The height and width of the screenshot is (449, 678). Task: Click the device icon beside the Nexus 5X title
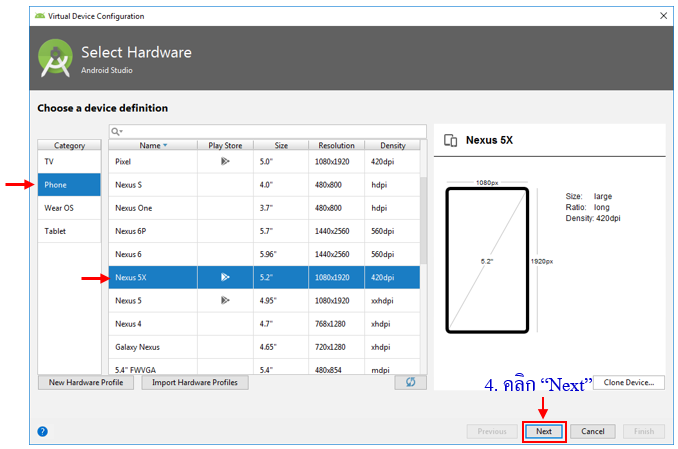coord(450,141)
